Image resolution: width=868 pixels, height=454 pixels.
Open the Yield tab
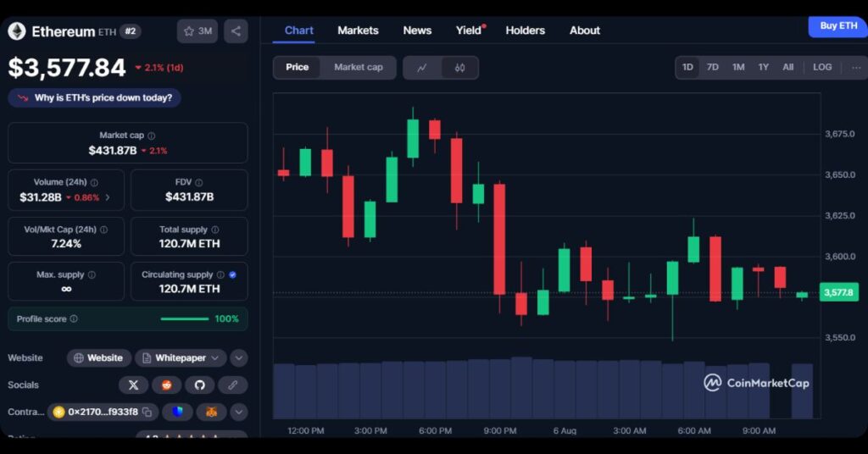[x=470, y=30]
